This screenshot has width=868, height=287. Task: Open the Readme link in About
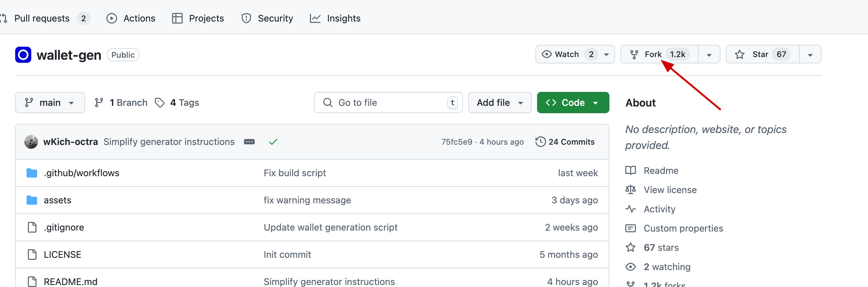pos(661,171)
